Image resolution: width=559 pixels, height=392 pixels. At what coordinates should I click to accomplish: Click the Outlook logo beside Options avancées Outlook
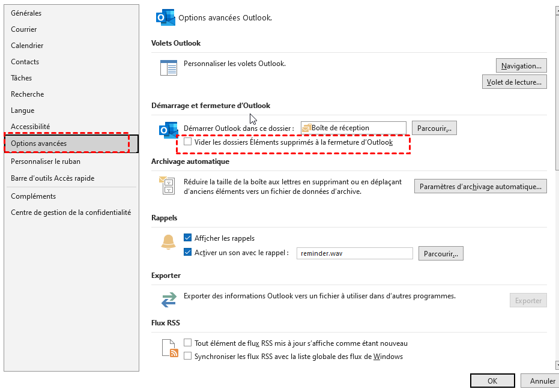pyautogui.click(x=166, y=17)
